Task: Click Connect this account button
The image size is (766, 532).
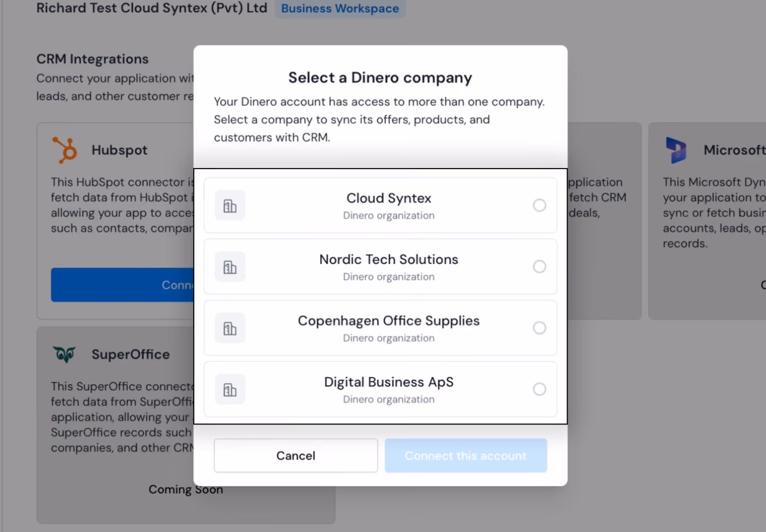Action: [465, 455]
